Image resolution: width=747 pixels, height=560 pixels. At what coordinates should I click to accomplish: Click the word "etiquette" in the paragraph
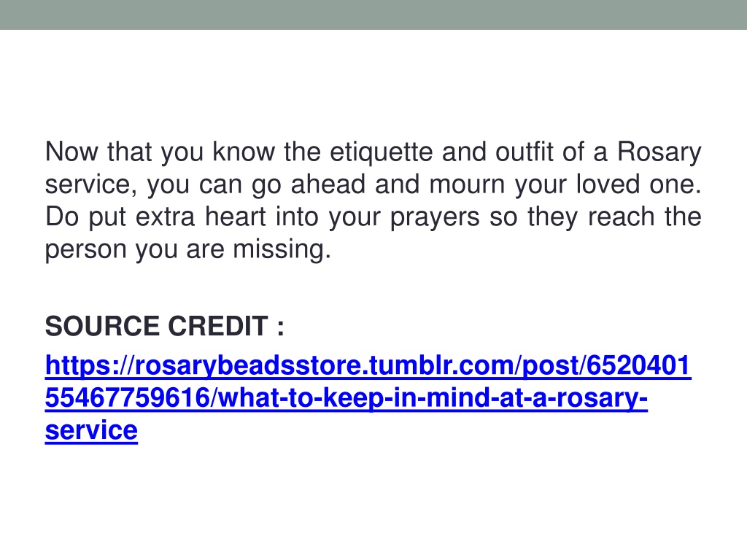pos(381,152)
